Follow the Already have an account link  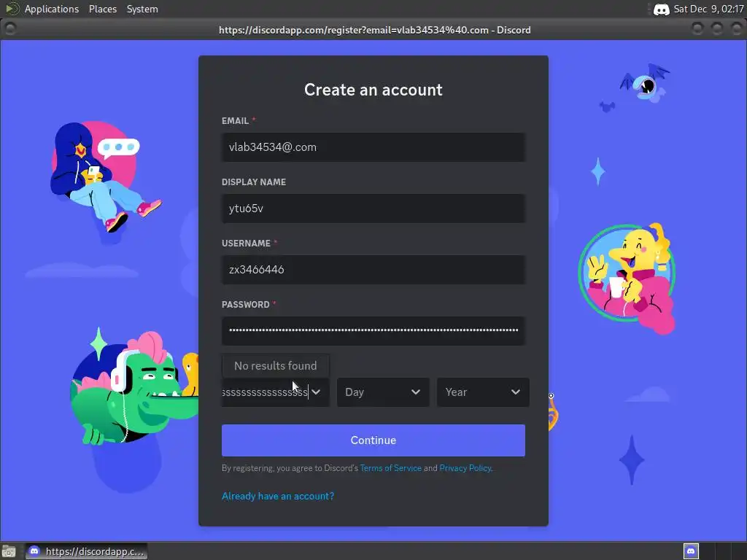tap(278, 496)
